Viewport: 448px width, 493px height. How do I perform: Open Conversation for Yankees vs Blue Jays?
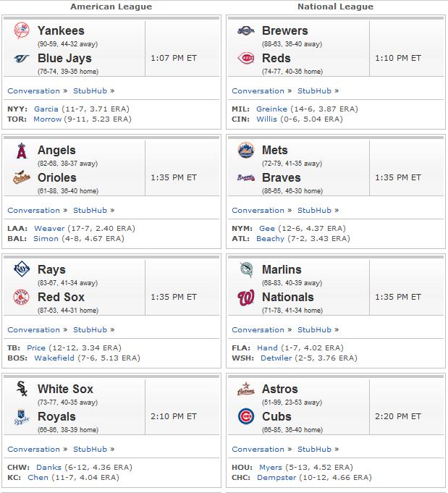(33, 91)
